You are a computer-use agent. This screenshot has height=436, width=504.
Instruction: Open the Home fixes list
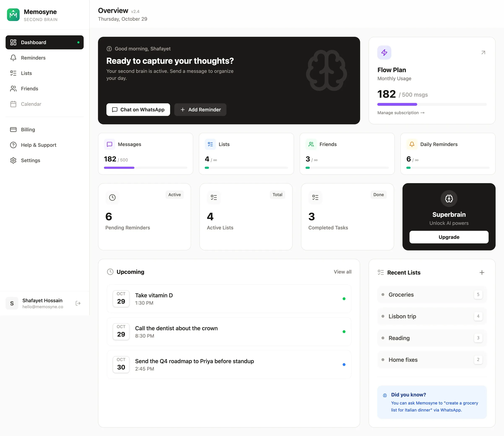coord(432,360)
